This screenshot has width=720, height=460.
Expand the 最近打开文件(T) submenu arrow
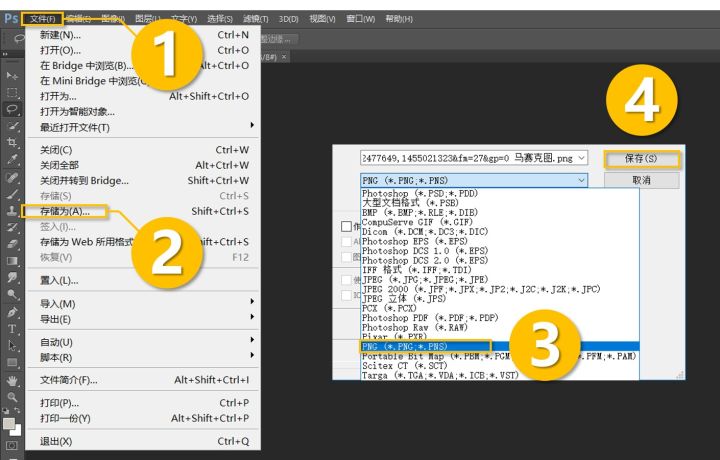pos(252,125)
